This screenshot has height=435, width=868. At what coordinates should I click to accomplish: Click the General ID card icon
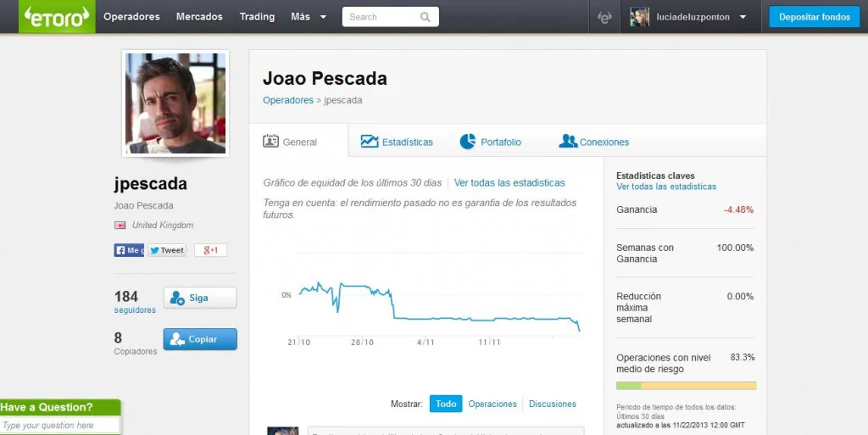point(270,141)
